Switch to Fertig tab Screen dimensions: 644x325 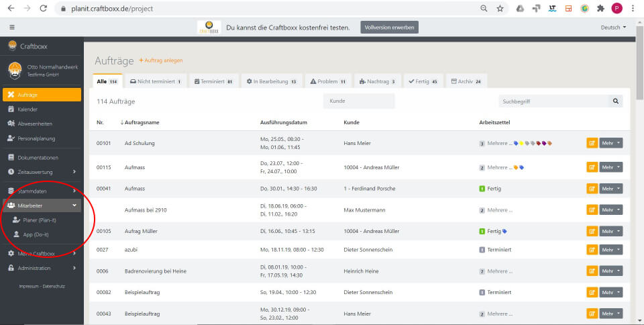tap(423, 81)
